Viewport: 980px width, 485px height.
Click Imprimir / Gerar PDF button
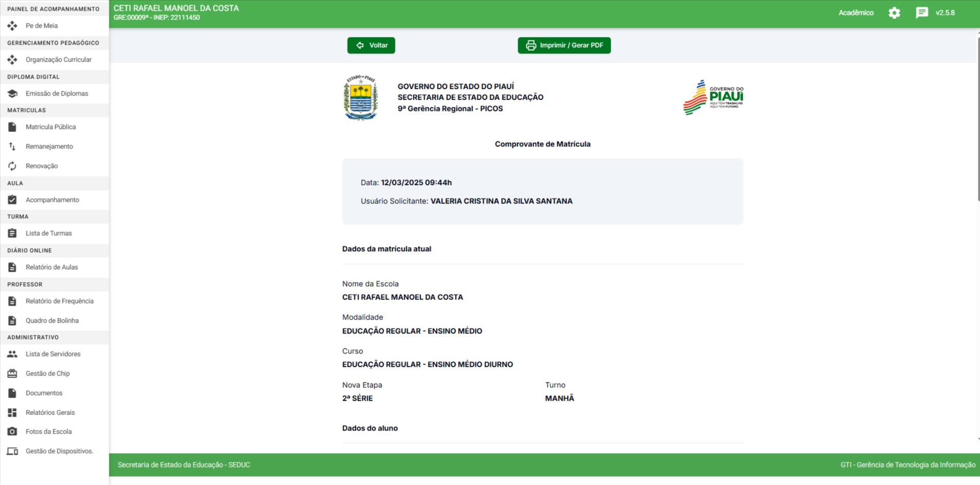[564, 45]
